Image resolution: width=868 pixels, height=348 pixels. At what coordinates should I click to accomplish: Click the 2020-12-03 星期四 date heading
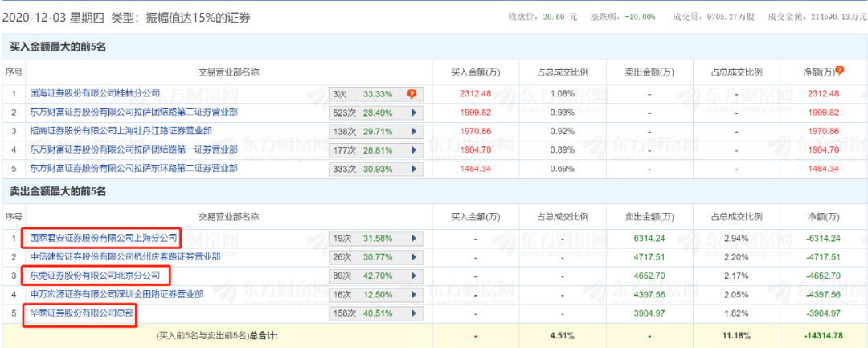52,18
